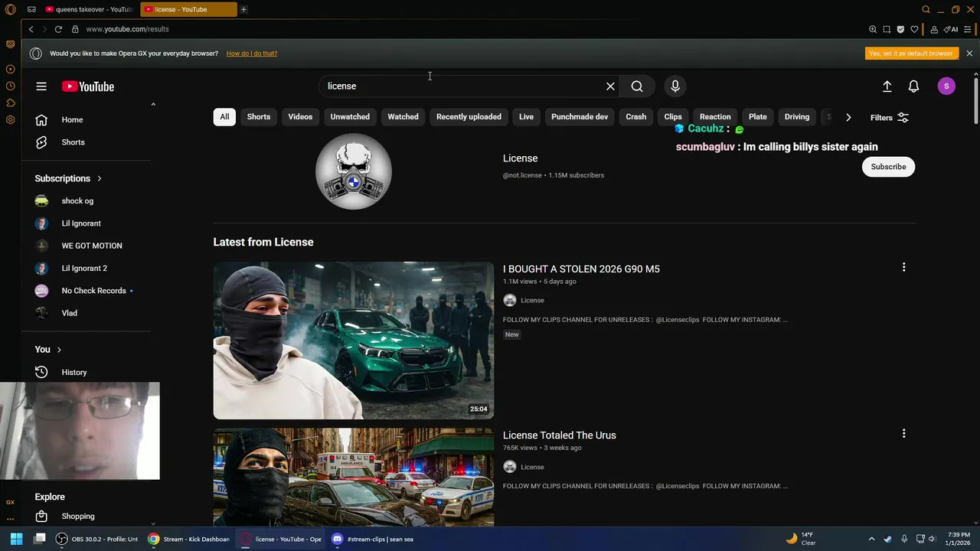Screen dimensions: 980x551
Task: Switch to the queens takeover tab
Action: [x=89, y=9]
